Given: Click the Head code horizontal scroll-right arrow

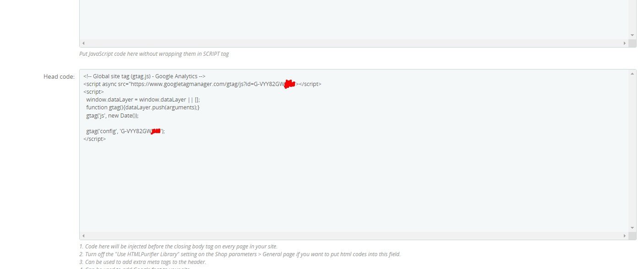Looking at the screenshot, I should (x=625, y=236).
